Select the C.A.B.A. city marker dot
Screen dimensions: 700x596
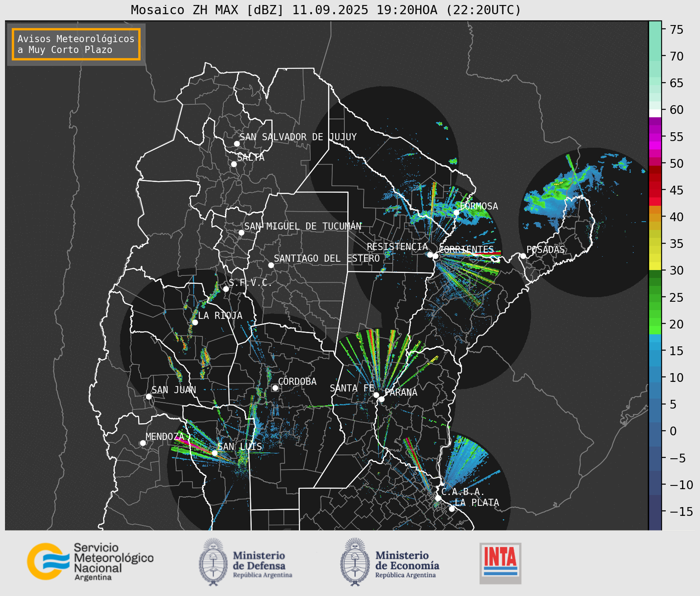click(438, 498)
